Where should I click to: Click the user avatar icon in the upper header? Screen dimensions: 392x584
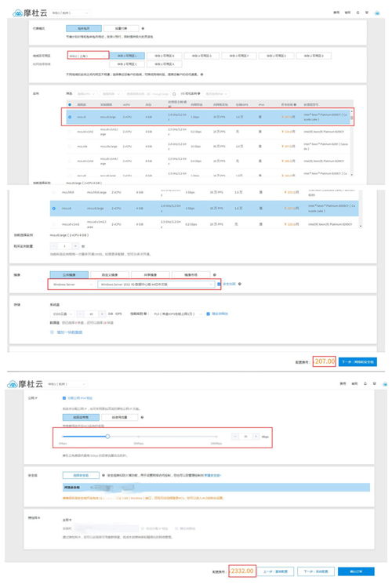click(377, 13)
